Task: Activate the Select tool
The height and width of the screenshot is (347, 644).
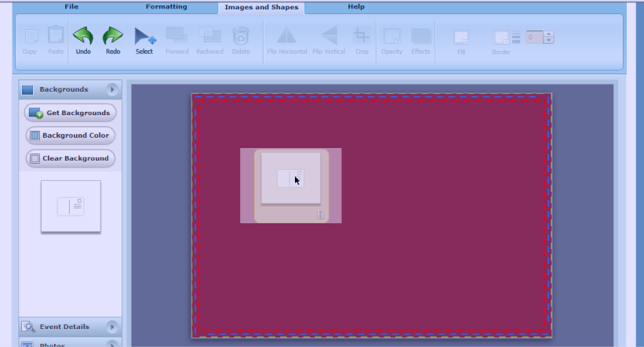Action: click(144, 41)
